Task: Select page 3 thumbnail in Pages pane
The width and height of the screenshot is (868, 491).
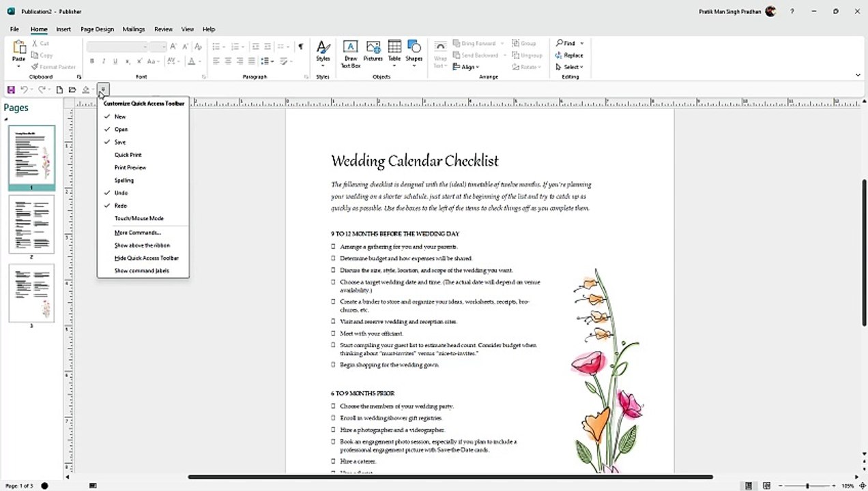Action: [x=31, y=293]
